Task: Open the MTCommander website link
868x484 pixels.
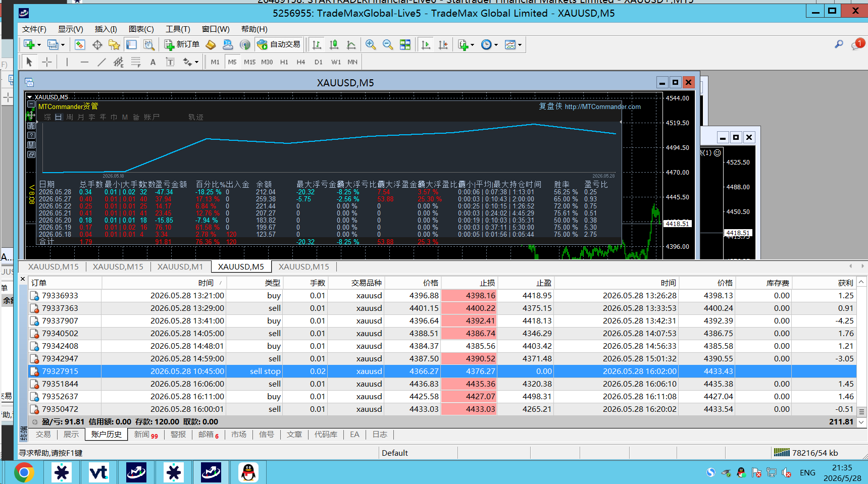Action: tap(603, 106)
